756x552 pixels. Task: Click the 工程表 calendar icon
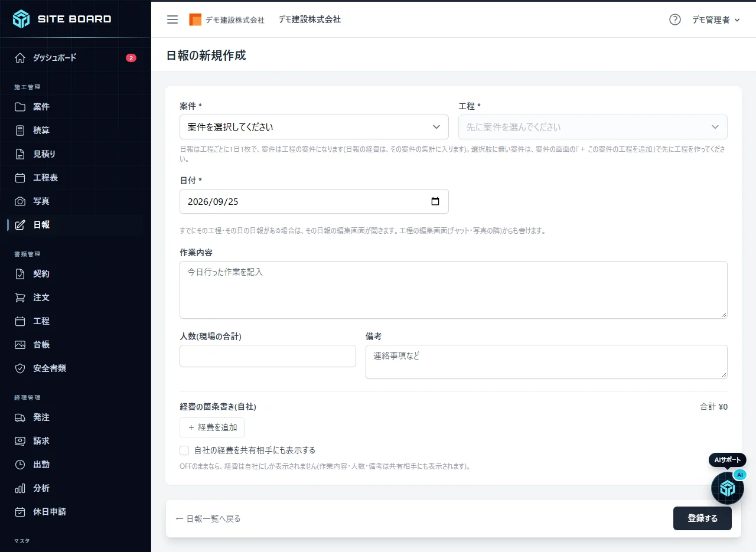[x=20, y=178]
